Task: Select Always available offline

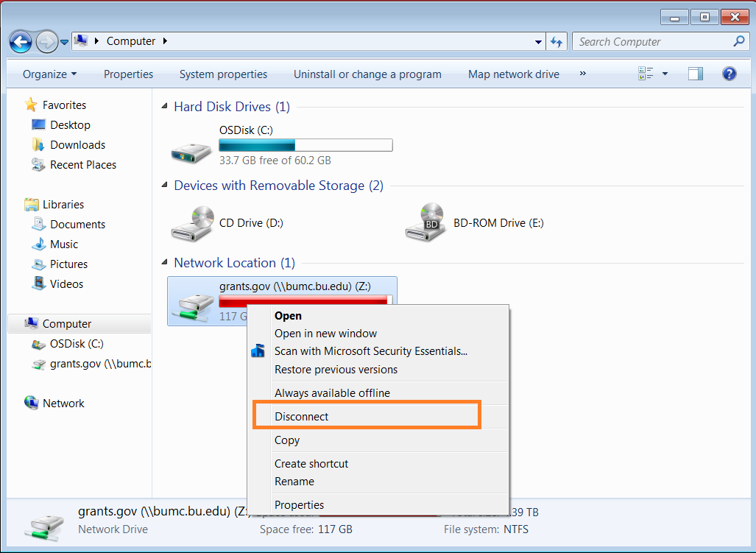Action: click(x=332, y=393)
